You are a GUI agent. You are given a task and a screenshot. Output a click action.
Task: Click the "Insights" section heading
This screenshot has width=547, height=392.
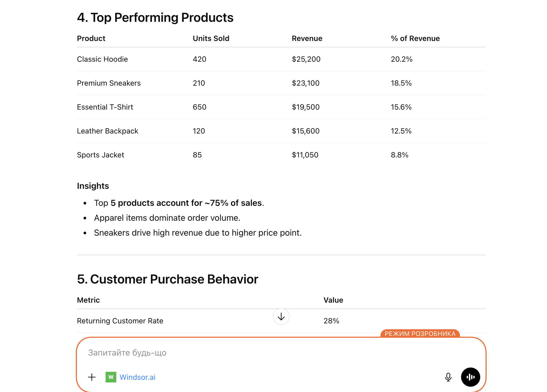(x=93, y=186)
